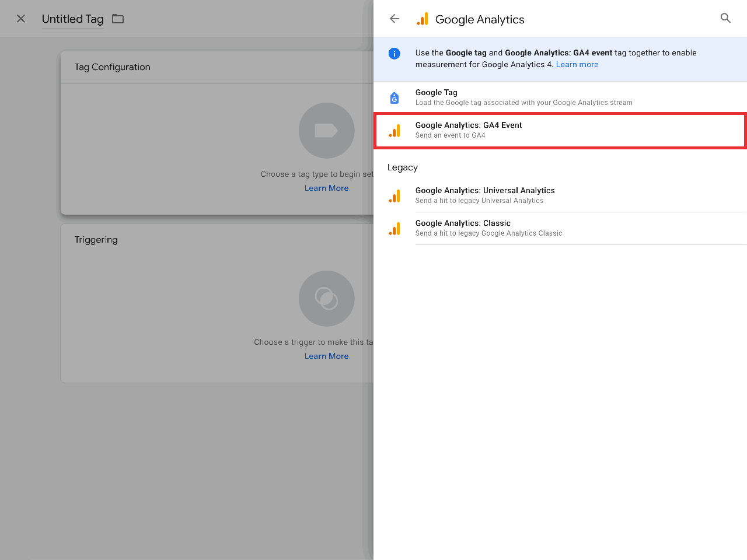Select the Google Tag blue tag icon

click(395, 97)
